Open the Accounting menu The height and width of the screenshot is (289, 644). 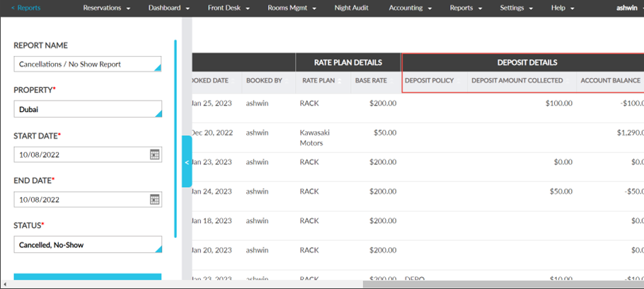pos(410,8)
